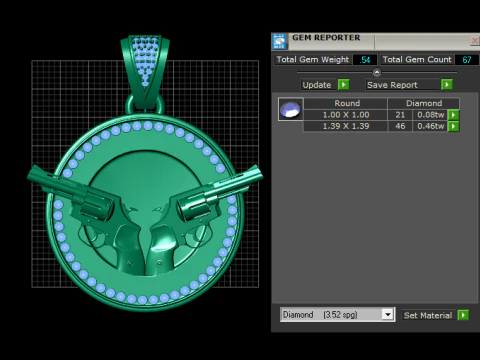Click the 0.08tw weight cell
480x360 pixels.
(x=430, y=115)
